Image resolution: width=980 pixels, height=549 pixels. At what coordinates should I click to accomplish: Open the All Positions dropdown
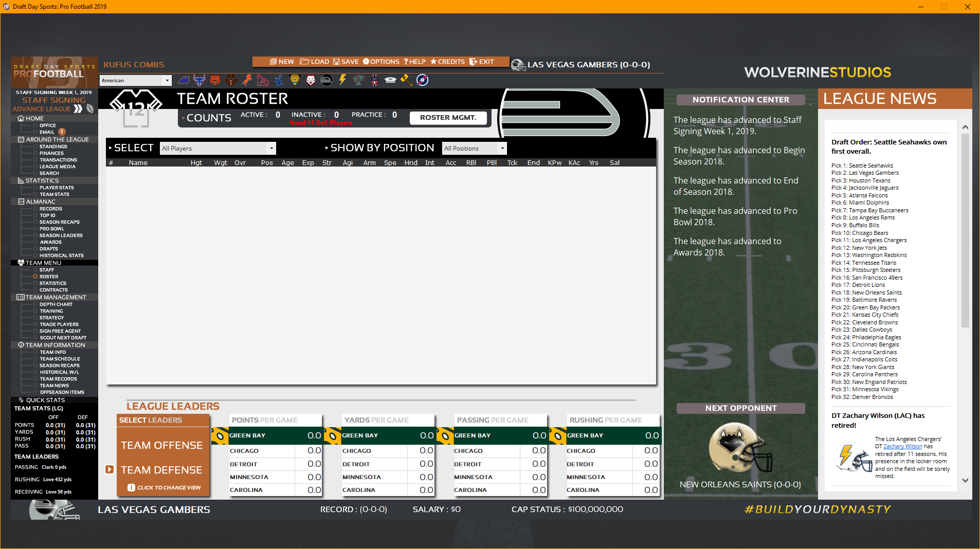(475, 149)
